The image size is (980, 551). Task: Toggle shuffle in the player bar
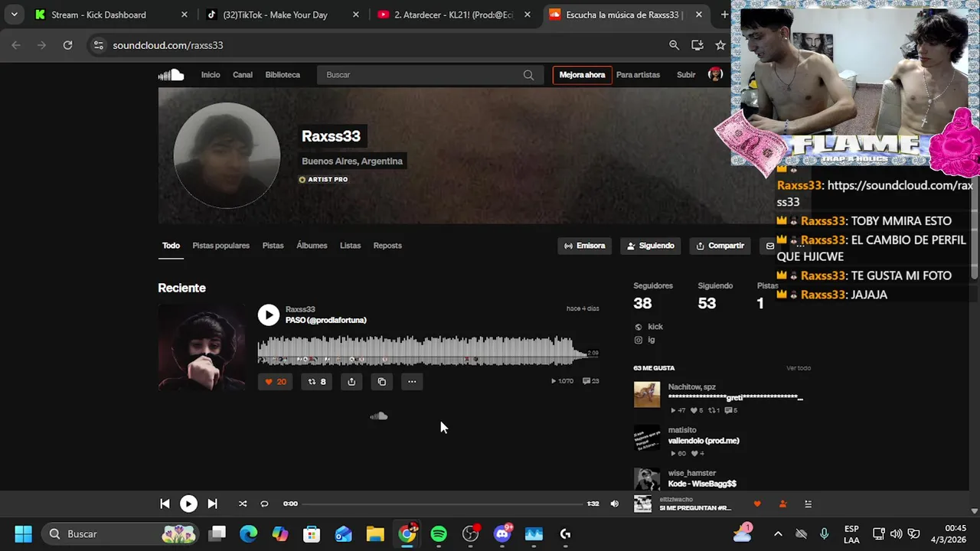(243, 504)
